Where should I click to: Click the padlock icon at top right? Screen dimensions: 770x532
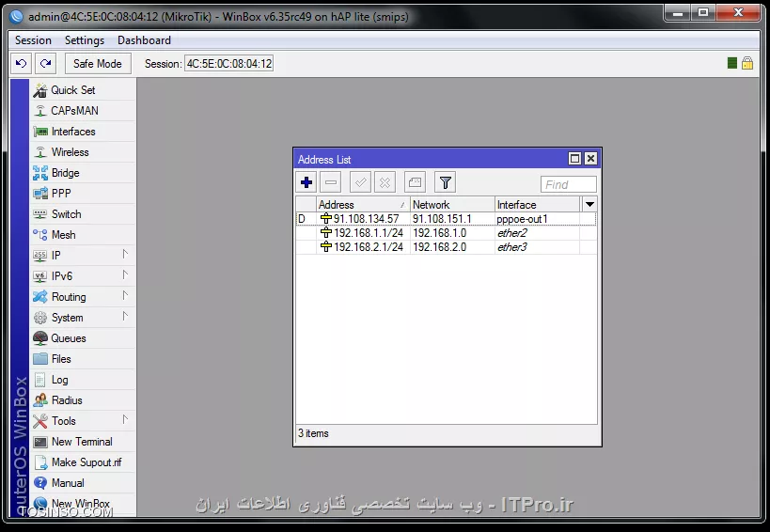click(747, 63)
